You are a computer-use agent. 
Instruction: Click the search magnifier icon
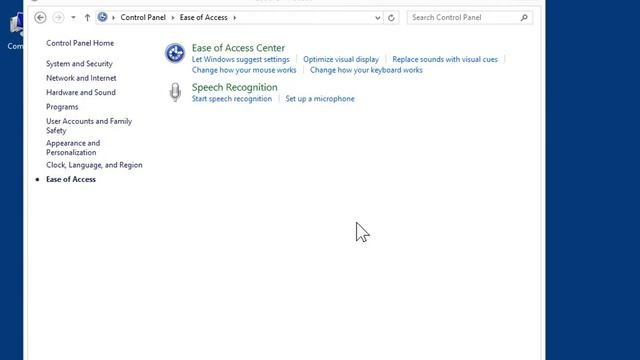tap(524, 18)
